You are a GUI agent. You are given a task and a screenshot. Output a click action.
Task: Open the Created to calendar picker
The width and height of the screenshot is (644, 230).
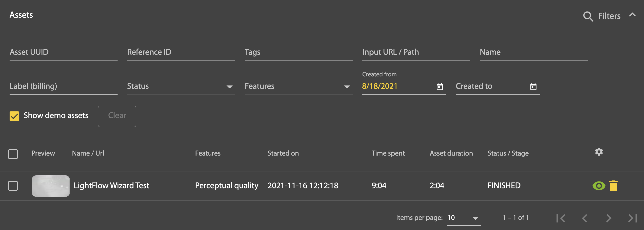533,87
